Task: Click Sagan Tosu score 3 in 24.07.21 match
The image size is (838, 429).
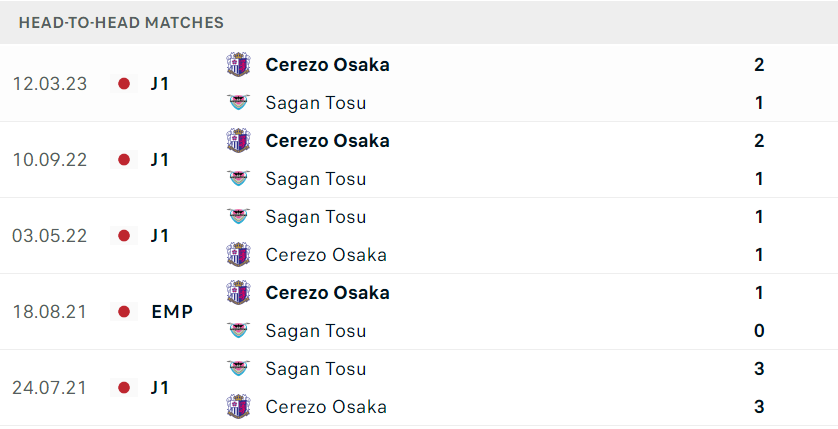Action: 759,368
